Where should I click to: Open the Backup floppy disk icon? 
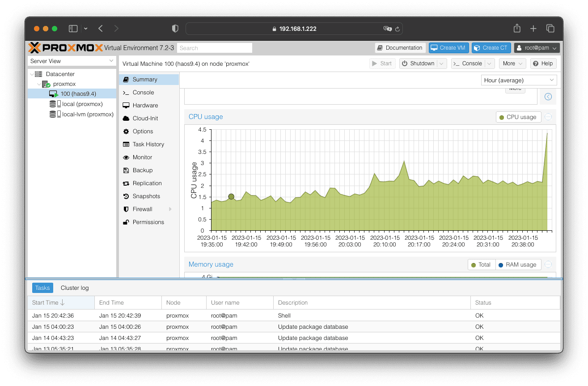pos(126,170)
